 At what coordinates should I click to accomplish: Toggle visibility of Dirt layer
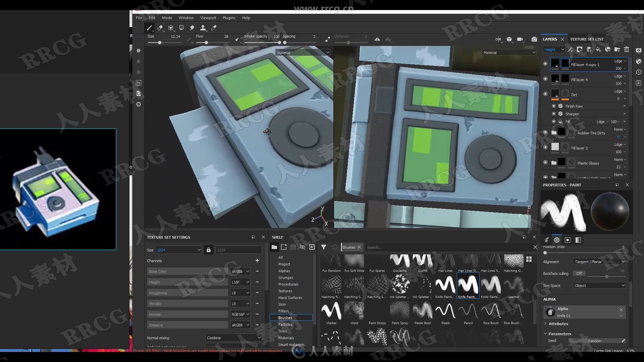545,94
